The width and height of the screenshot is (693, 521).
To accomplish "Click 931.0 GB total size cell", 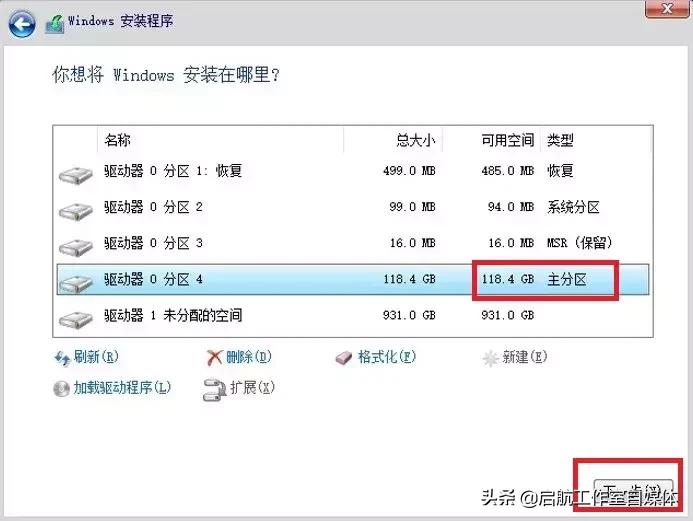I will 409,316.
